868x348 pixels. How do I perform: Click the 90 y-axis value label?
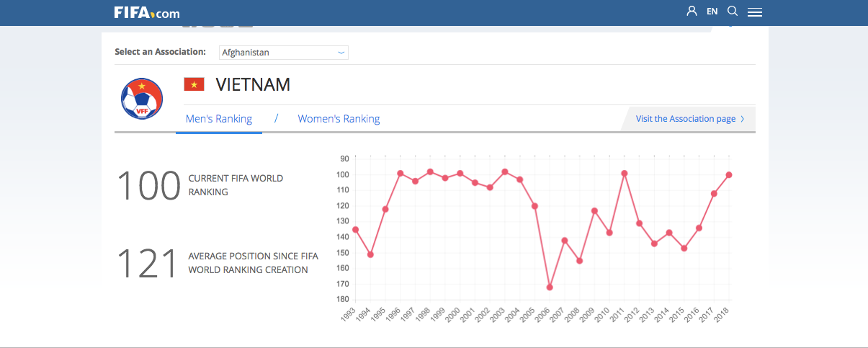point(346,159)
